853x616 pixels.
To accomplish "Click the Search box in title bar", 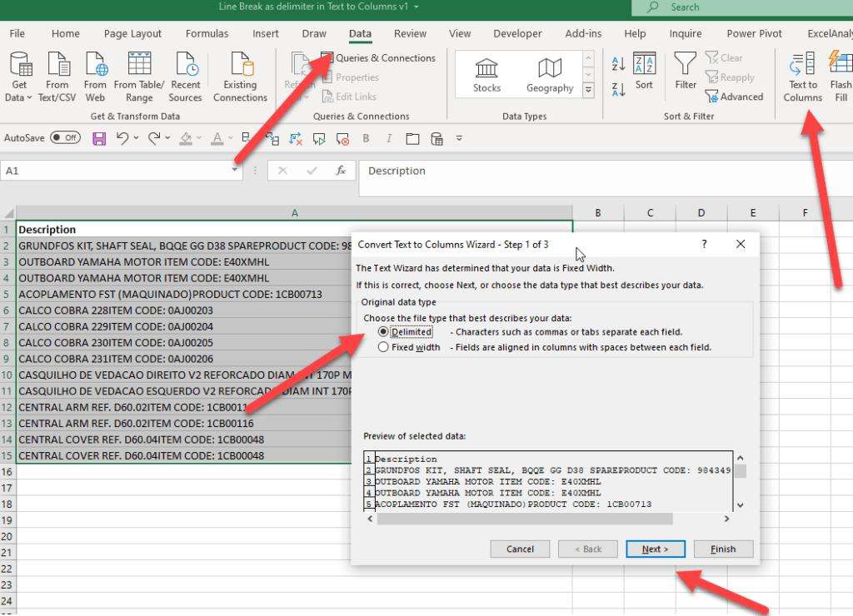I will click(x=742, y=7).
